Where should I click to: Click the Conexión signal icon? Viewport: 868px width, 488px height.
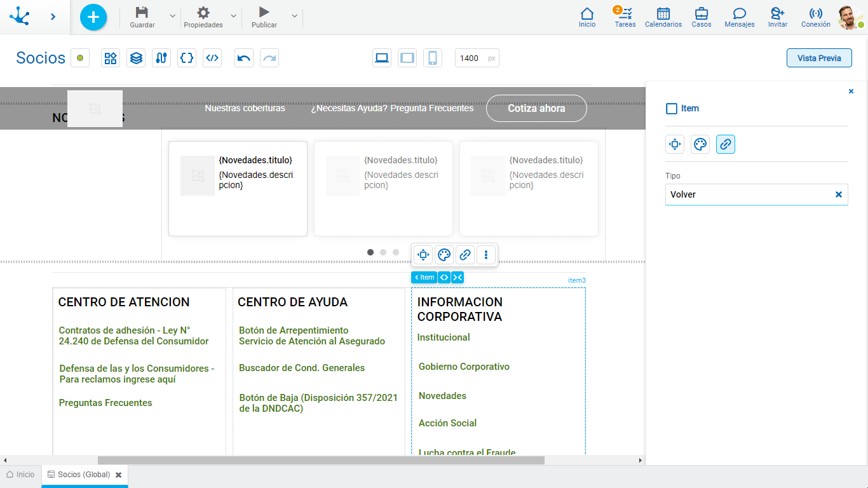(816, 13)
